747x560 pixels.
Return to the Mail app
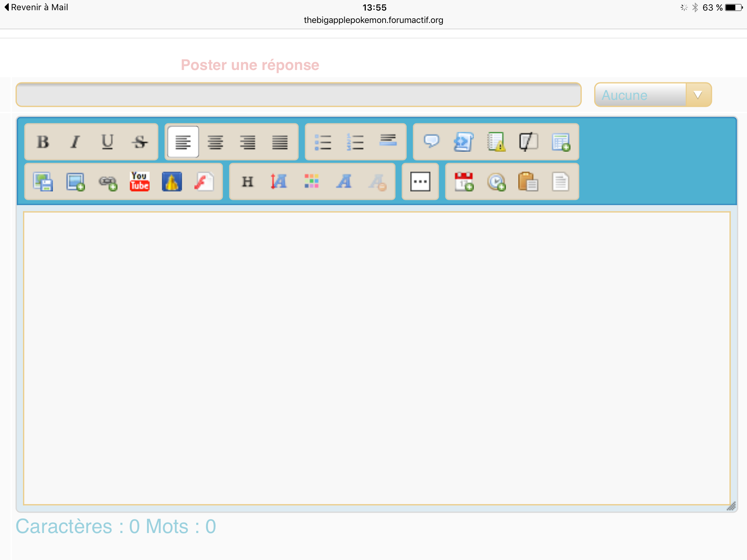pyautogui.click(x=36, y=7)
